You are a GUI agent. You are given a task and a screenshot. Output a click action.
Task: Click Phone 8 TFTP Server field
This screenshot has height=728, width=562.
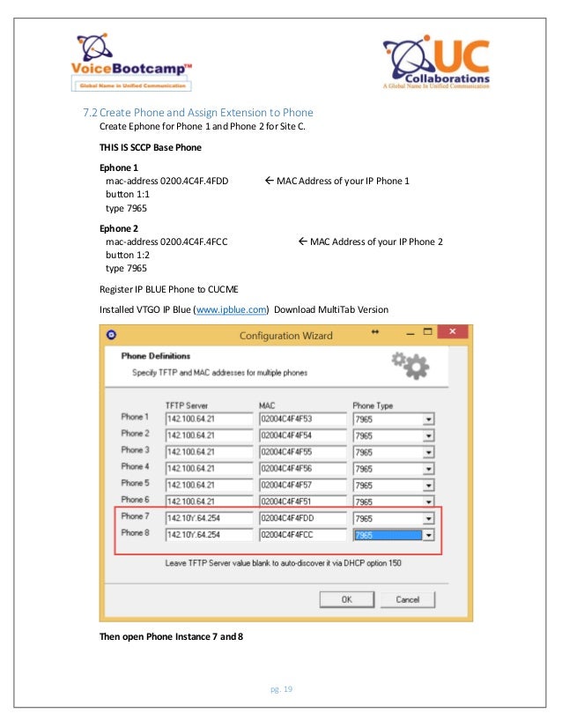coord(209,534)
